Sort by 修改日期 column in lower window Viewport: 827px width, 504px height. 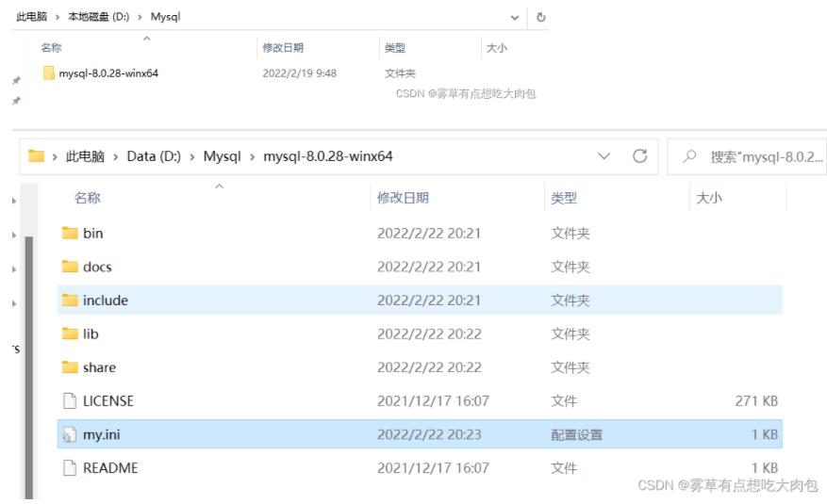pos(403,198)
